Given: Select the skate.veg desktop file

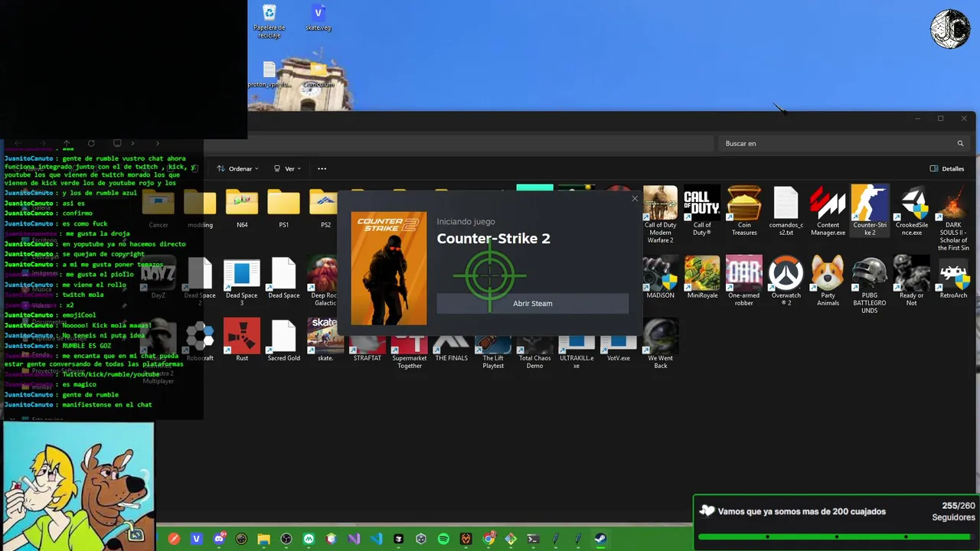Looking at the screenshot, I should [x=318, y=17].
